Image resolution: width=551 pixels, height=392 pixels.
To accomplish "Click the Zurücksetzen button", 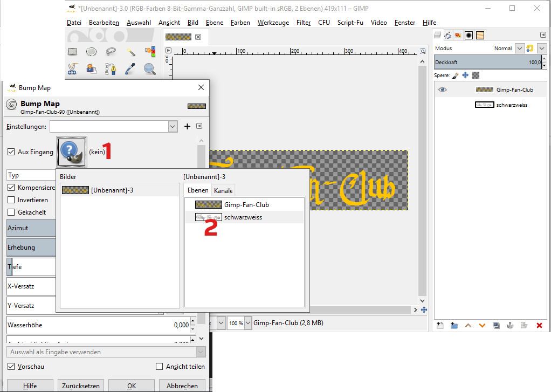I will (81, 386).
